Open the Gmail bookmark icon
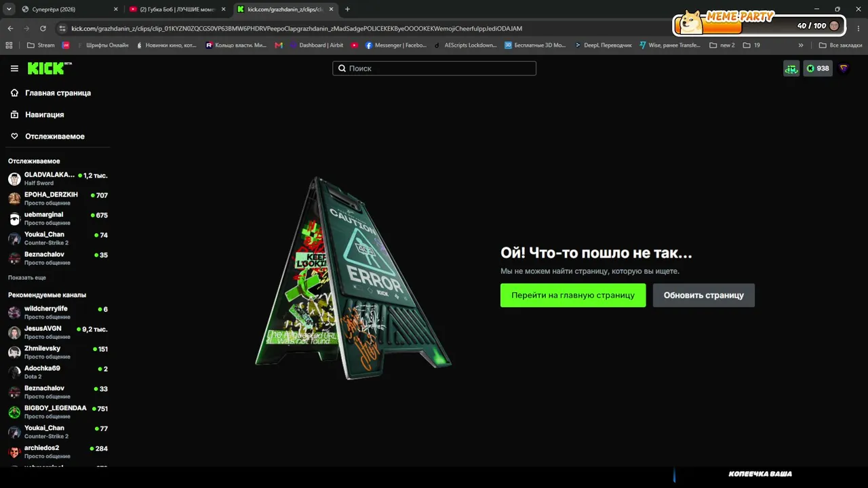The image size is (868, 488). point(279,45)
